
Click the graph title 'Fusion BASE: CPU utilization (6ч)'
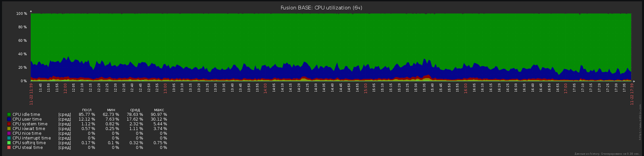[x=321, y=8]
